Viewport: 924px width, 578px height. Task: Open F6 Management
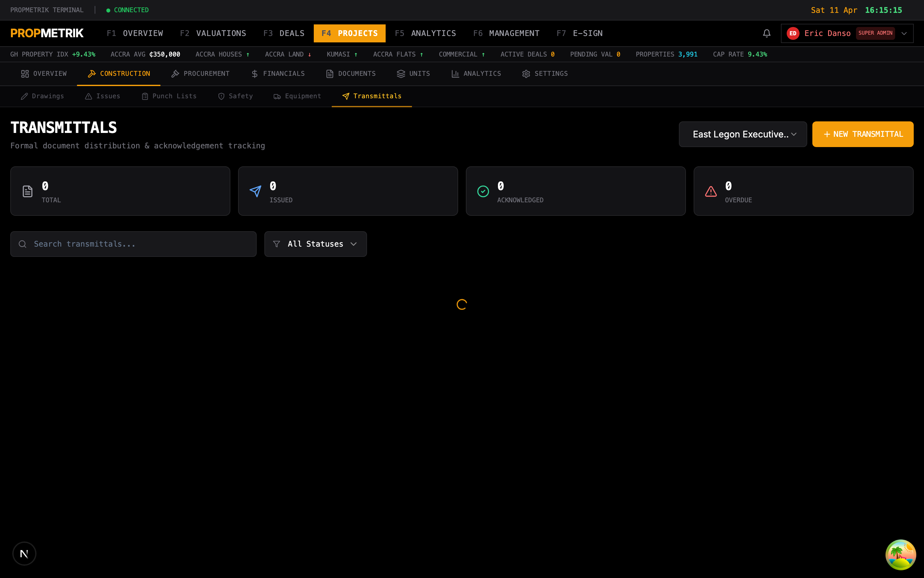click(x=506, y=33)
